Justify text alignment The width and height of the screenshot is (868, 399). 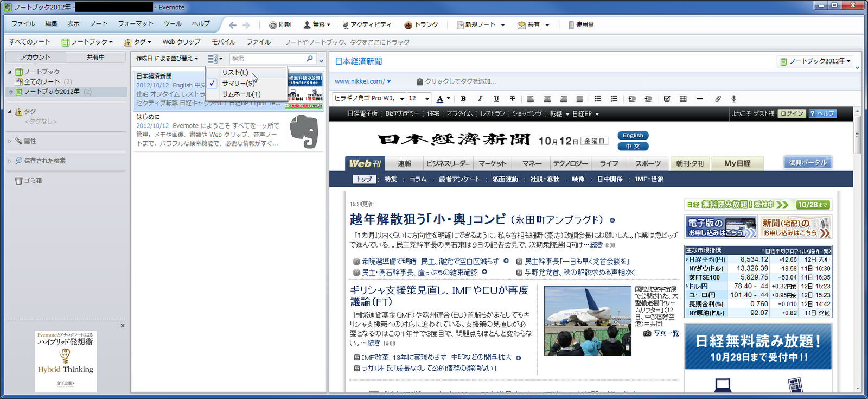(579, 99)
